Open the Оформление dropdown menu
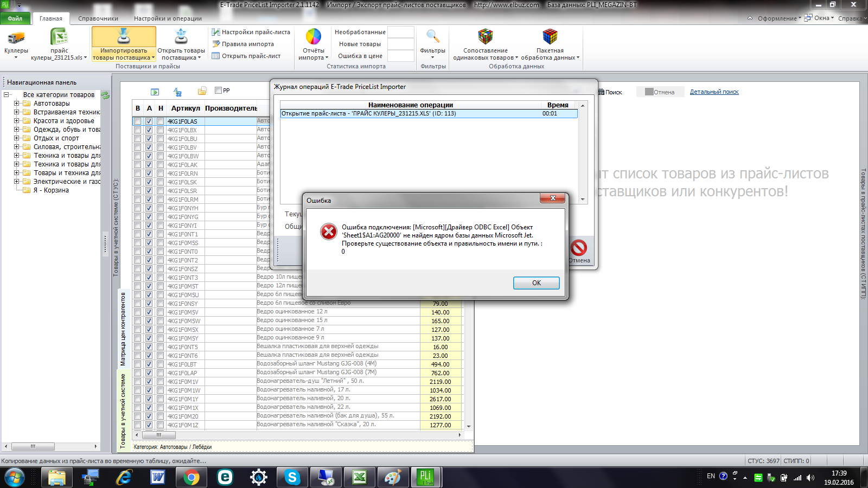This screenshot has width=868, height=488. click(x=779, y=18)
